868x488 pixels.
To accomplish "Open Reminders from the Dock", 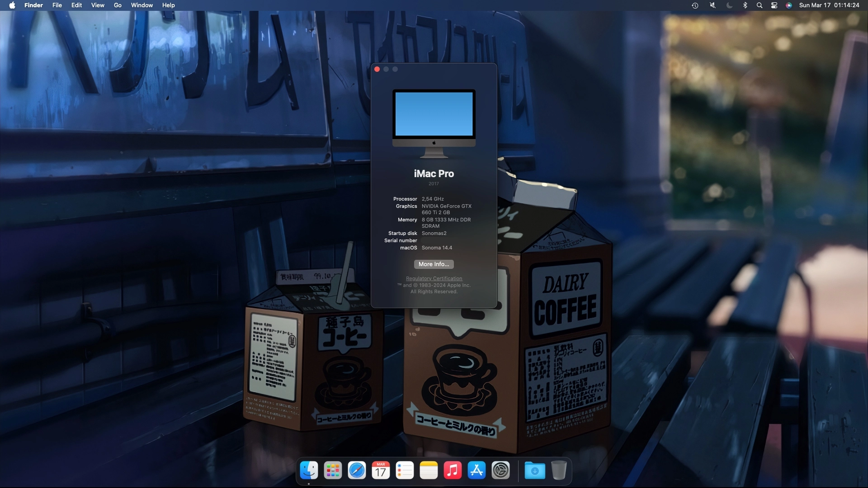I will point(405,470).
